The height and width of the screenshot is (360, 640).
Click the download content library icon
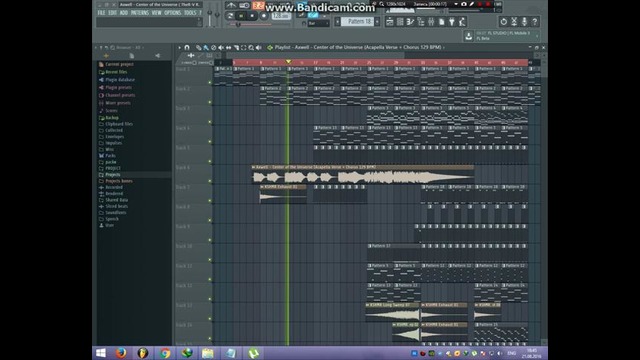point(469,36)
